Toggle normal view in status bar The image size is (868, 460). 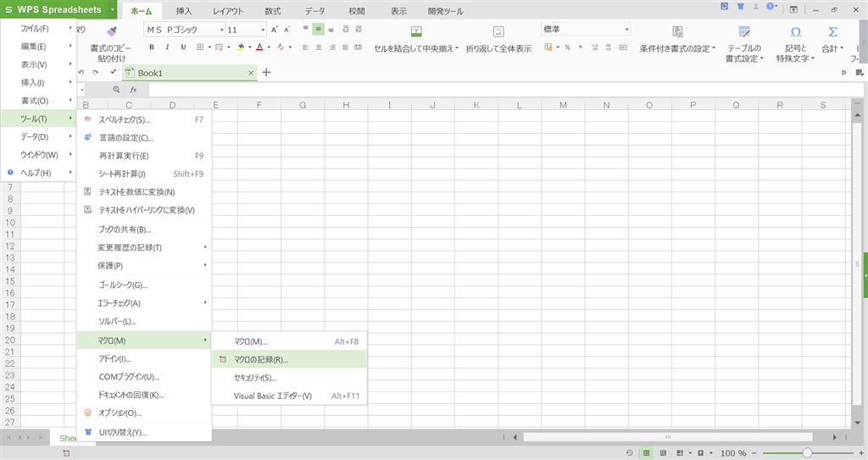[x=646, y=453]
